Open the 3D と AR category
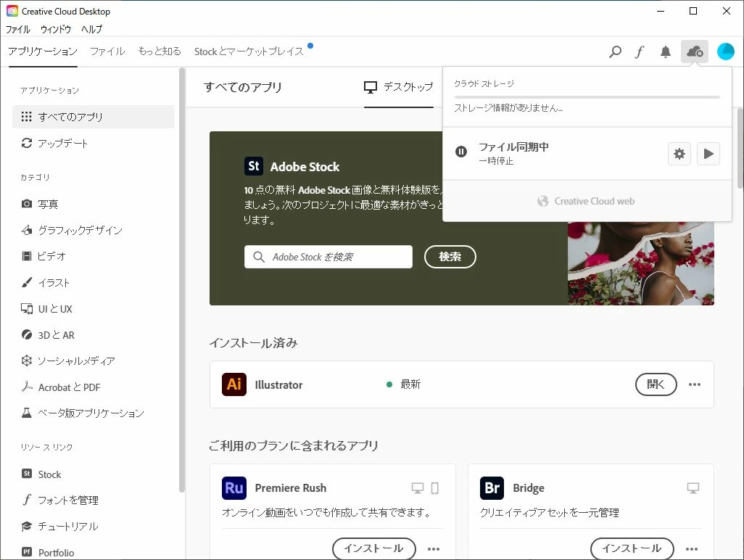The image size is (744, 560). point(94,335)
